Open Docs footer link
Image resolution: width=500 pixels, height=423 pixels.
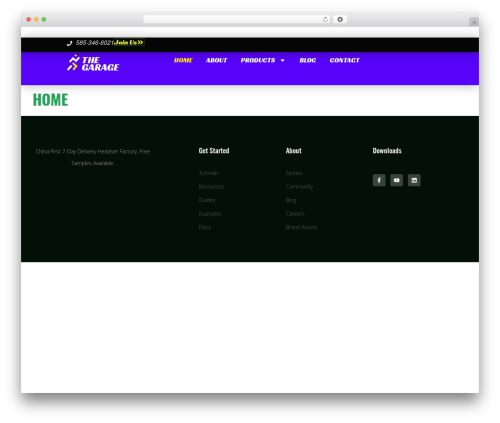pos(205,227)
